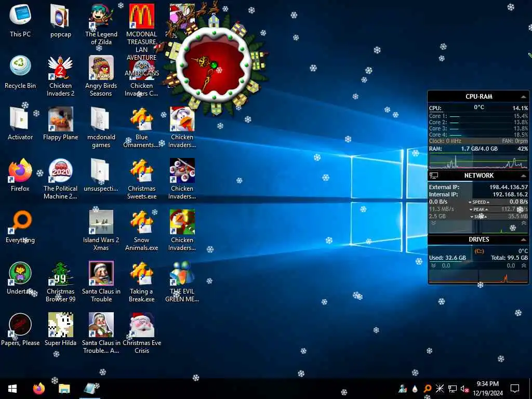Click messenger people icon in system tray

pos(403,389)
